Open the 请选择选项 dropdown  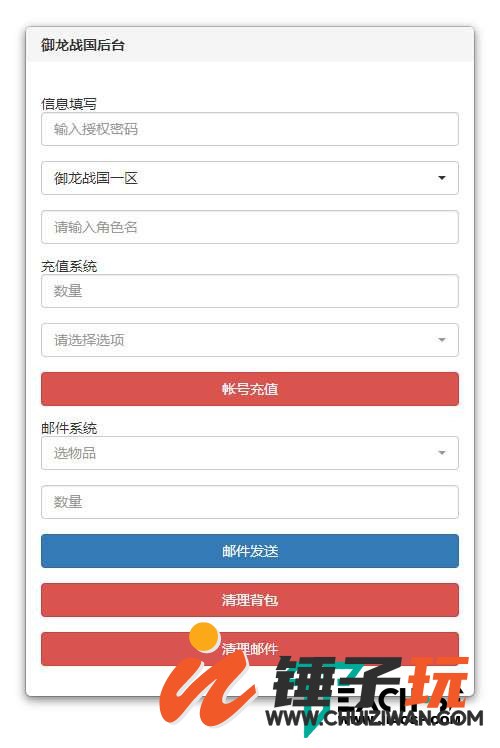[250, 340]
